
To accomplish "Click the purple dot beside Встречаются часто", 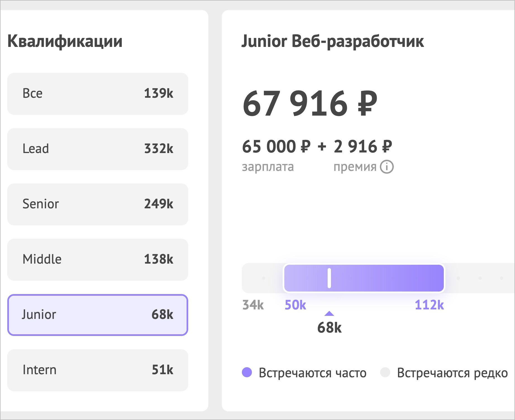I will click(247, 372).
